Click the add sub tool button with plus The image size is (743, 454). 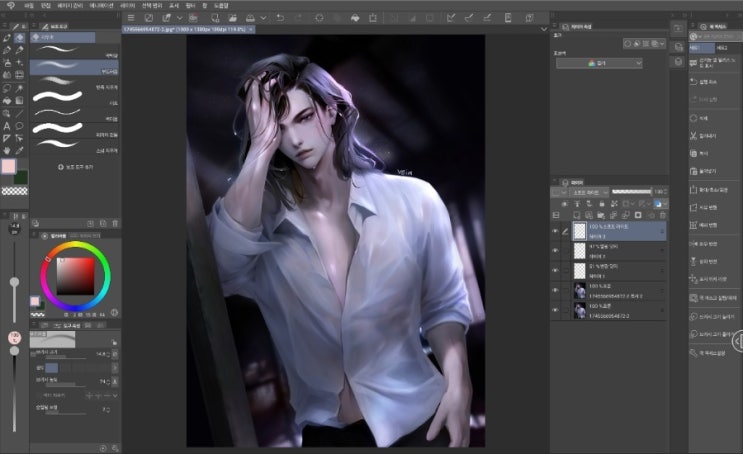click(x=75, y=167)
